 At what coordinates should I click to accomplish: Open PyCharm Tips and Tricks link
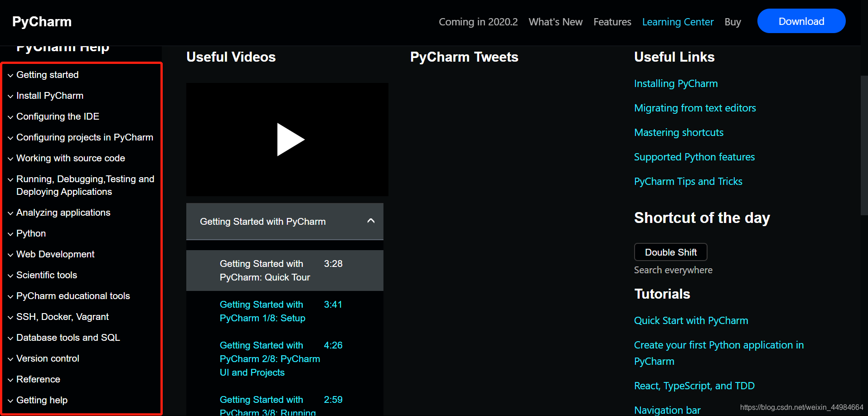pos(688,181)
